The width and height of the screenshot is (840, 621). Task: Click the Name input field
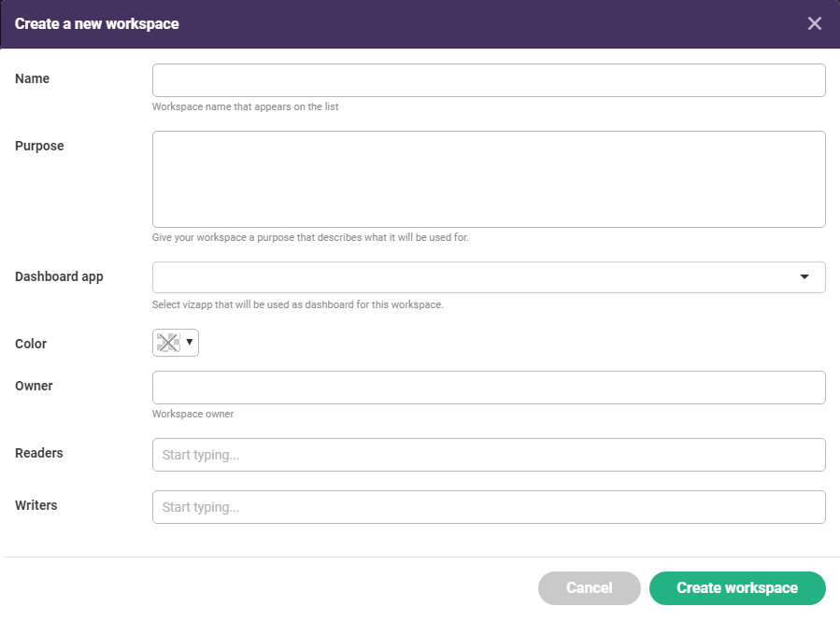(489, 80)
